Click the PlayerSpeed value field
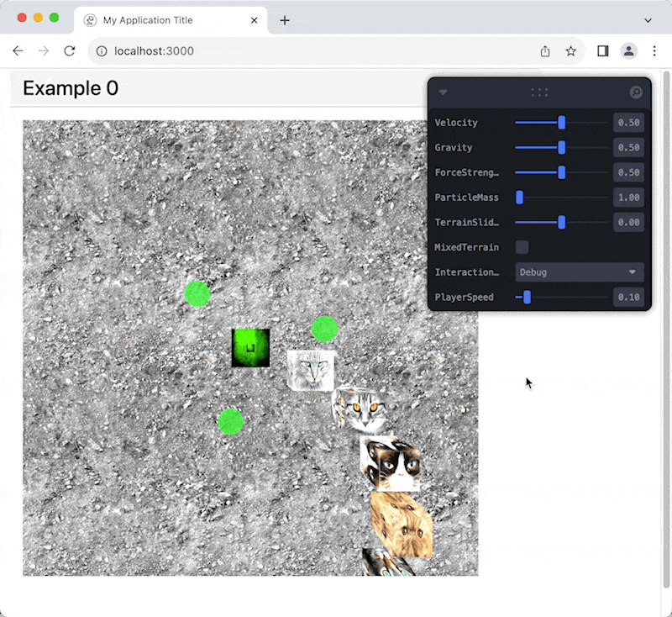This screenshot has width=672, height=617. (628, 298)
